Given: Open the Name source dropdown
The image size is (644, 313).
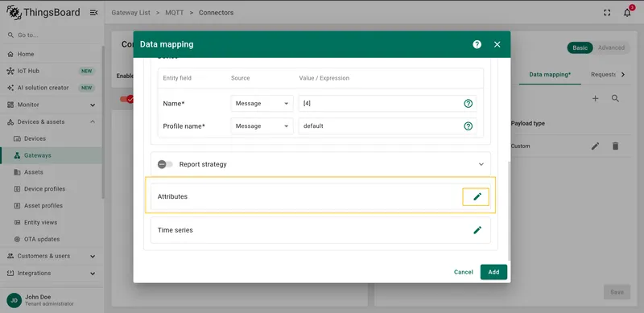Looking at the screenshot, I should click(262, 104).
